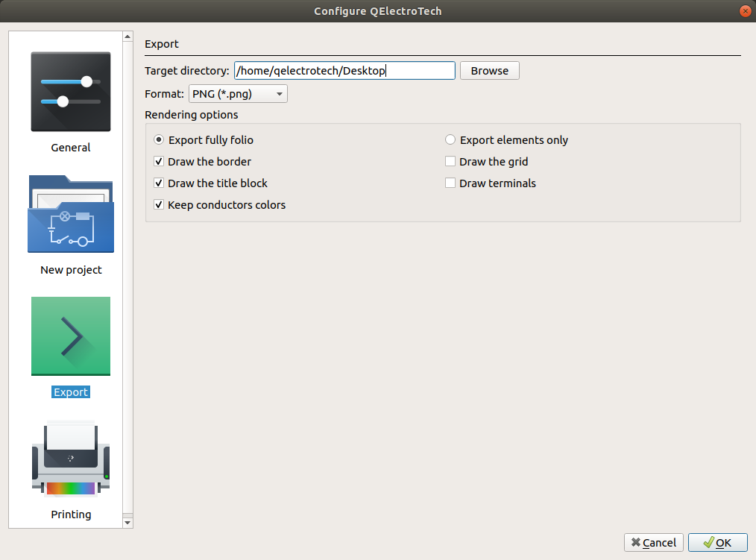Open the General settings icon
Screen dimensions: 756x560
pos(71,92)
